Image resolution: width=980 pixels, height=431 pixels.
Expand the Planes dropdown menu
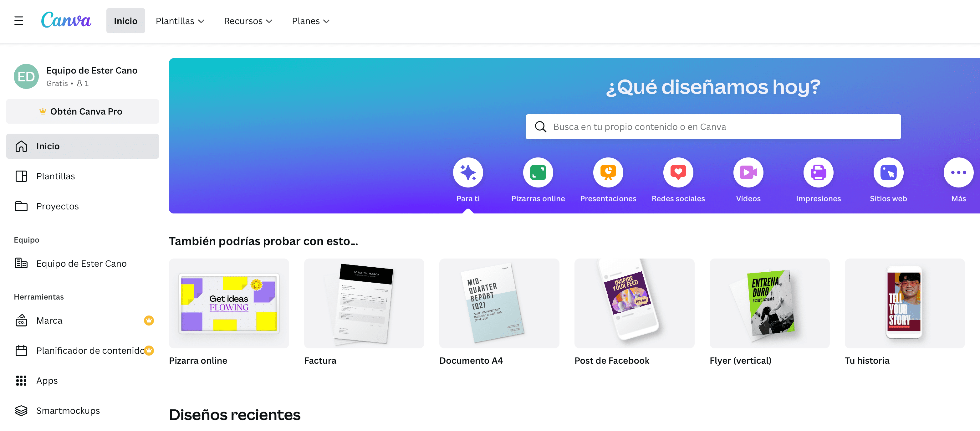point(310,21)
